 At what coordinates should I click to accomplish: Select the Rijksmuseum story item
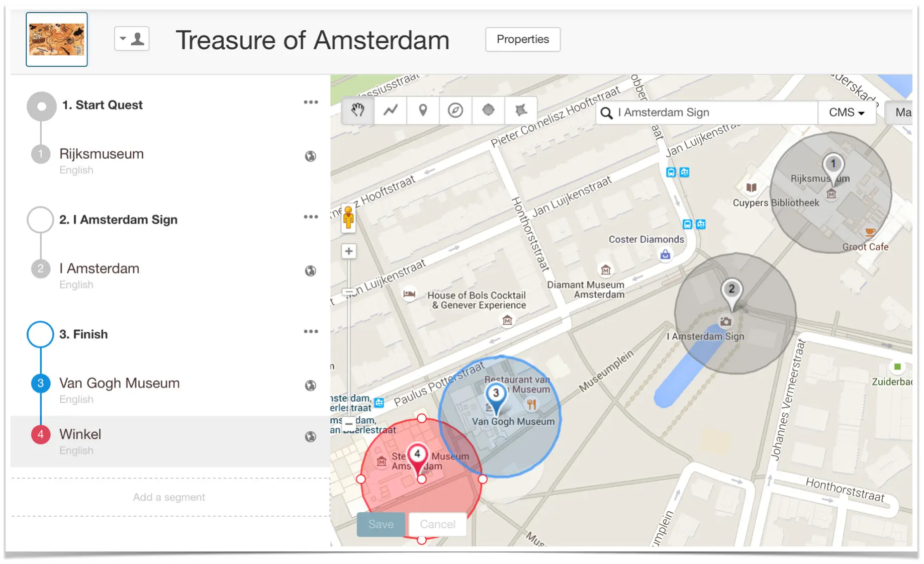[170, 161]
